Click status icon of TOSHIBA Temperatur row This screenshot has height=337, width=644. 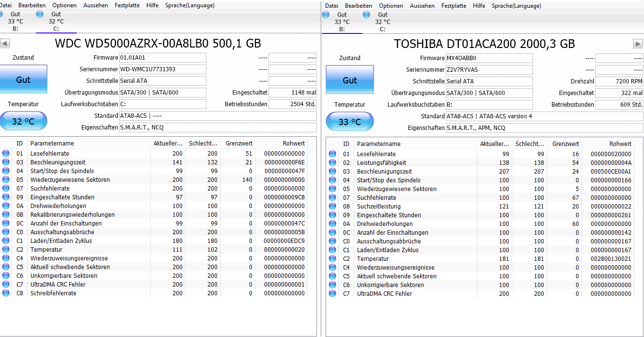332,258
